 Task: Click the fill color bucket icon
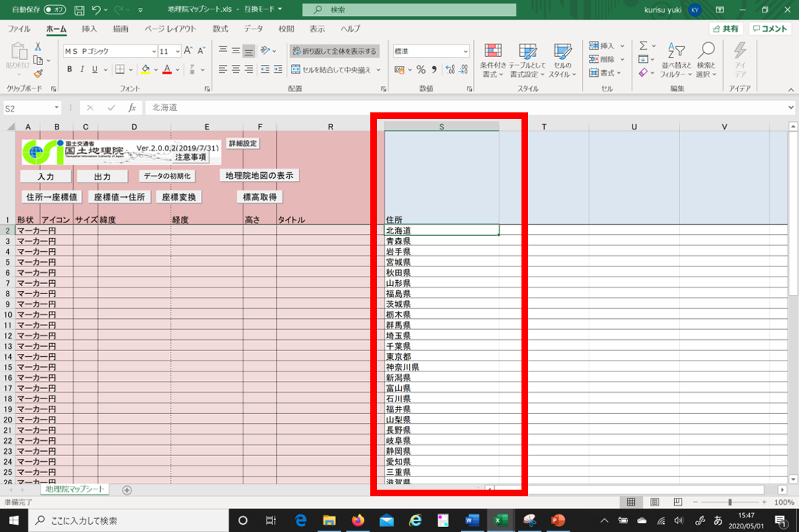pos(146,69)
